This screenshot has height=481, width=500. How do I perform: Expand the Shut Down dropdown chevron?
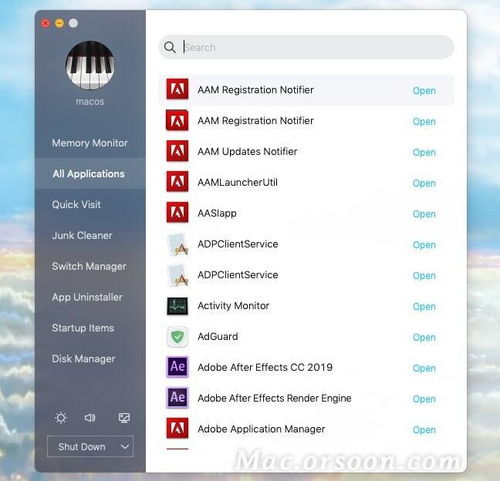tap(125, 446)
